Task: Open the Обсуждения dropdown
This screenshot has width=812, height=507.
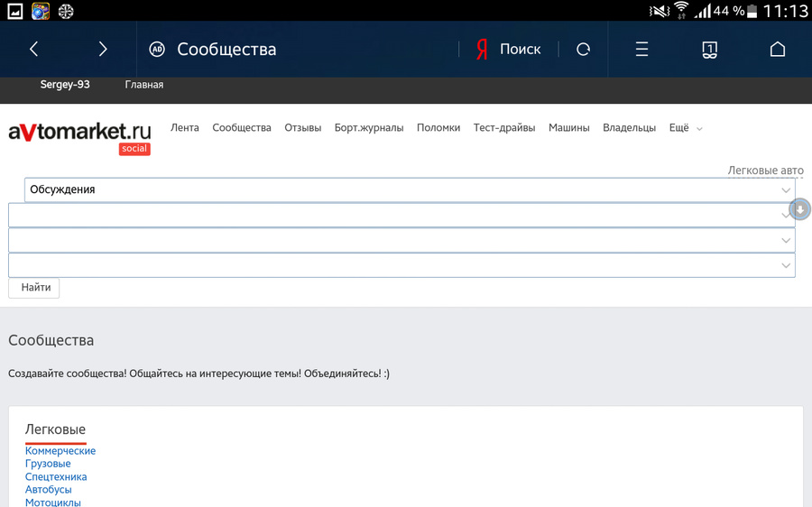Action: tap(410, 189)
